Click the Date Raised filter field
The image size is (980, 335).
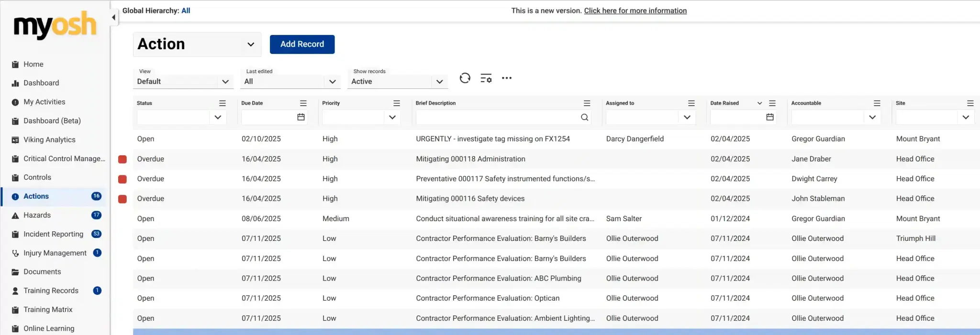tap(743, 117)
